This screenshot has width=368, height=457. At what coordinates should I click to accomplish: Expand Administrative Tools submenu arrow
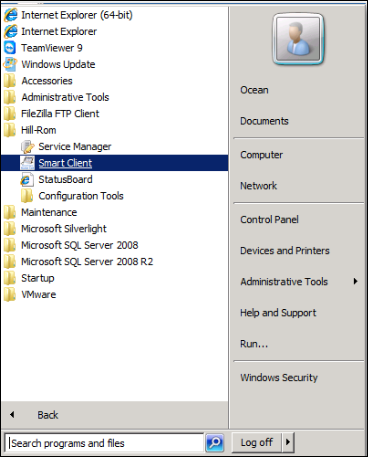355,281
